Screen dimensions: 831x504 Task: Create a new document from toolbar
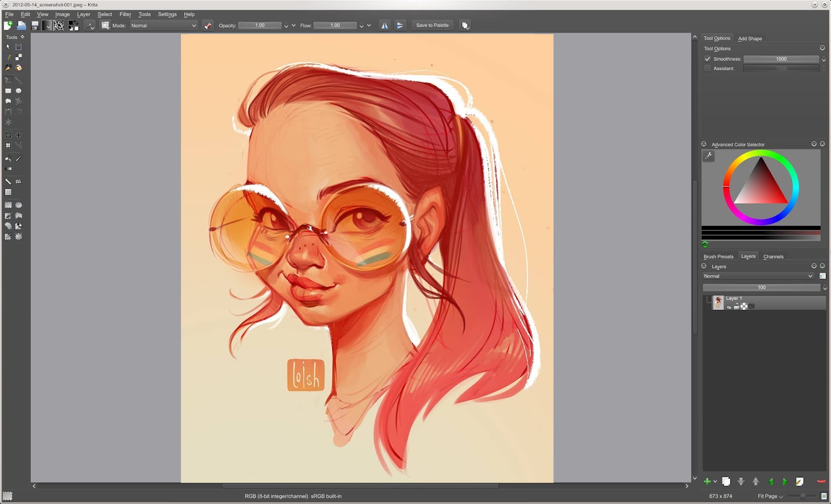[x=8, y=25]
